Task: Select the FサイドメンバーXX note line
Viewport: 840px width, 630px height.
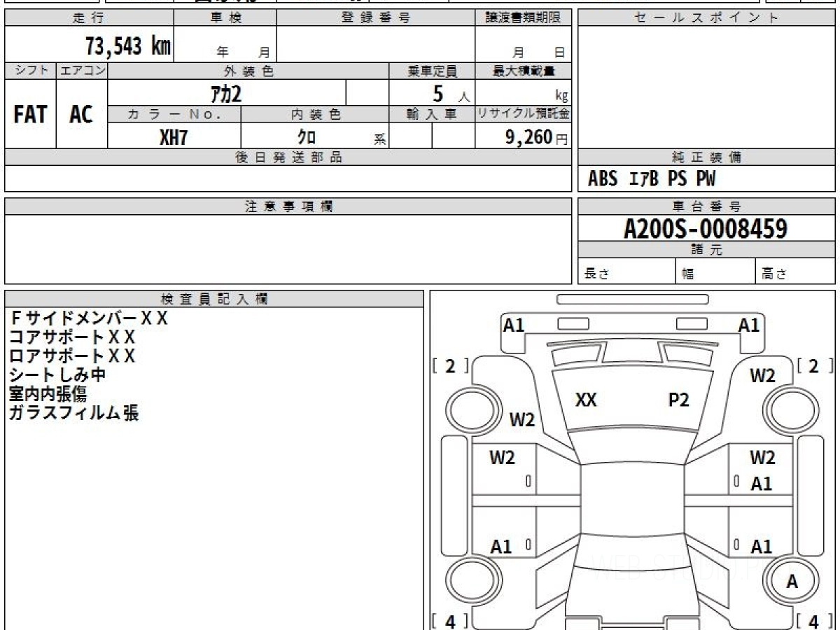Action: 89,318
